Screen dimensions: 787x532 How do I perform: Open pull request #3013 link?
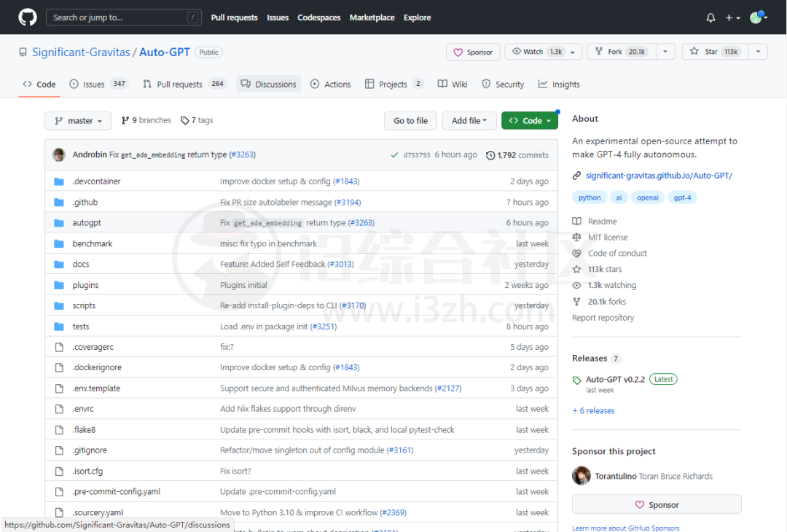coord(341,264)
